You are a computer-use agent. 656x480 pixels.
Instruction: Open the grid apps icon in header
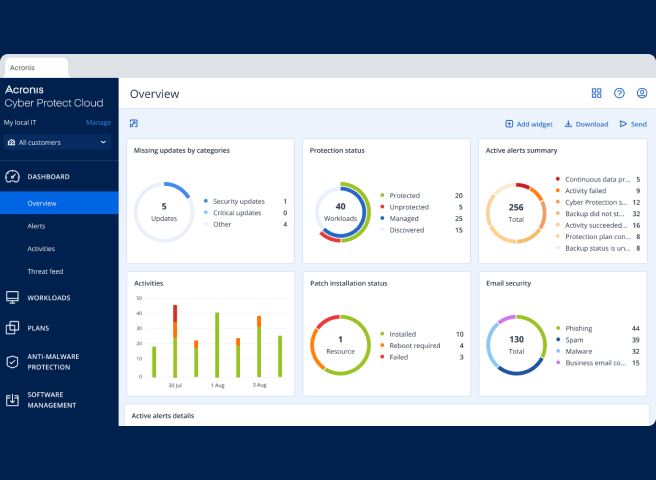tap(597, 93)
